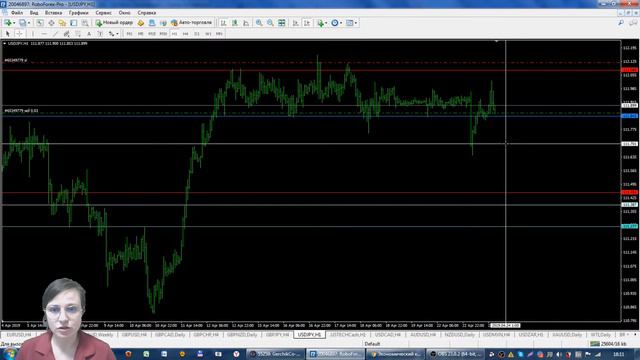Switch chart to bar chart type
The width and height of the screenshot is (640, 360).
tap(224, 23)
